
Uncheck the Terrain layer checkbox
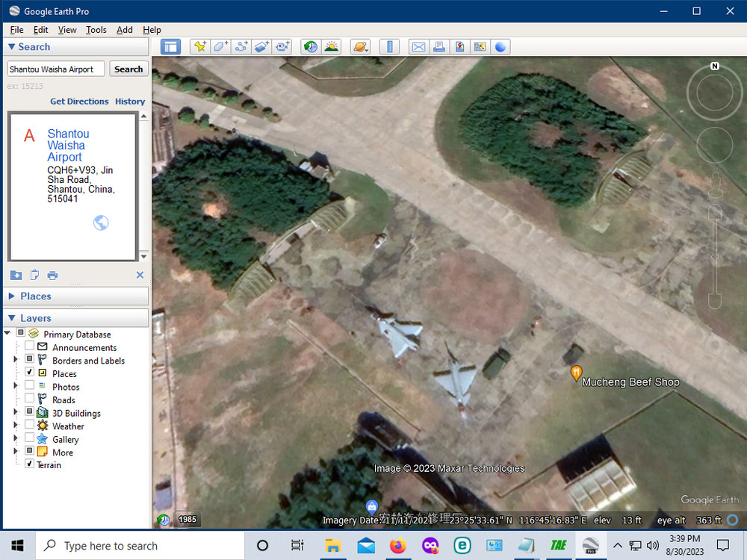click(x=30, y=464)
